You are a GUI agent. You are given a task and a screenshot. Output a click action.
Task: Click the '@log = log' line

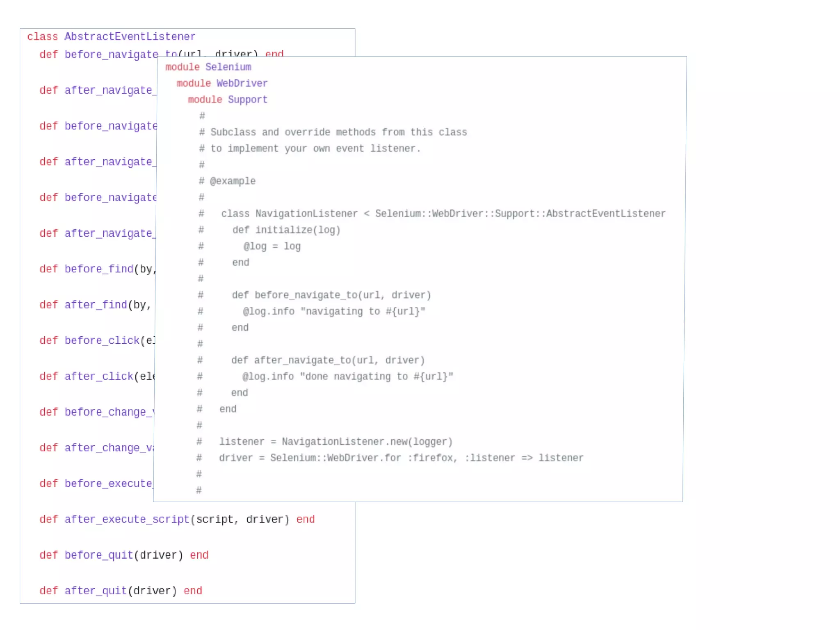[272, 246]
